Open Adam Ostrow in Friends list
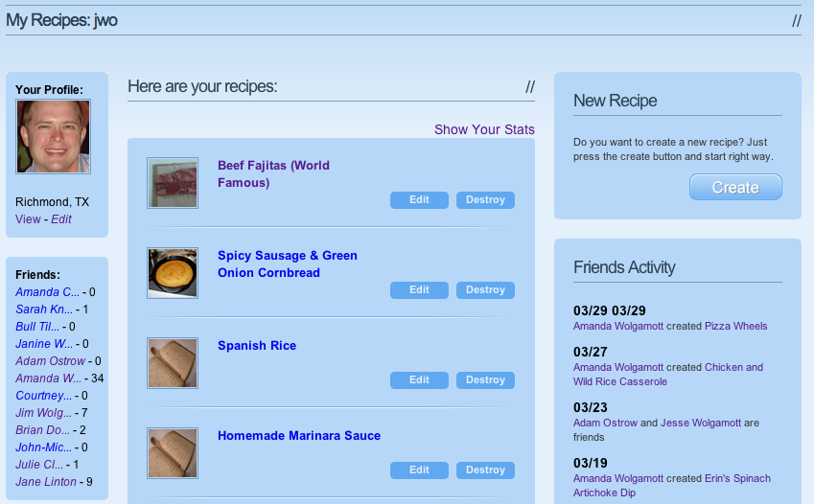The height and width of the screenshot is (504, 814). [51, 360]
